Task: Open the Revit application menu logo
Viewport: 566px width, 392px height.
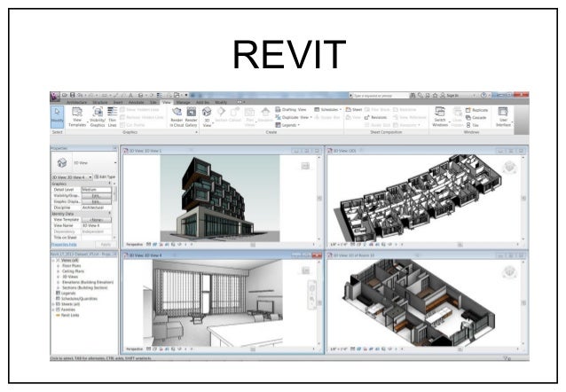Action: tap(55, 96)
